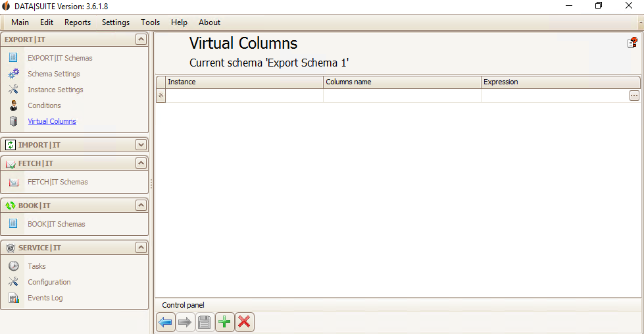Screen dimensions: 644x334
Task: Click the Expression ellipsis button
Action: pos(634,96)
